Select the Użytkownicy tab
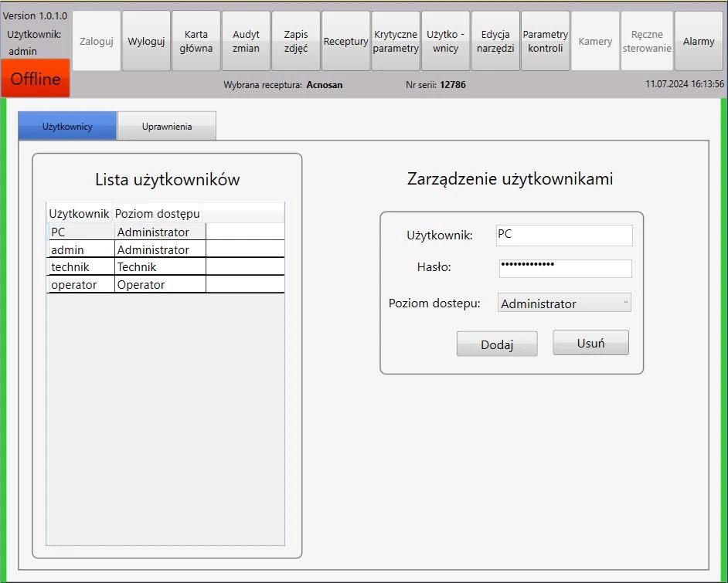728x583 pixels. click(67, 127)
